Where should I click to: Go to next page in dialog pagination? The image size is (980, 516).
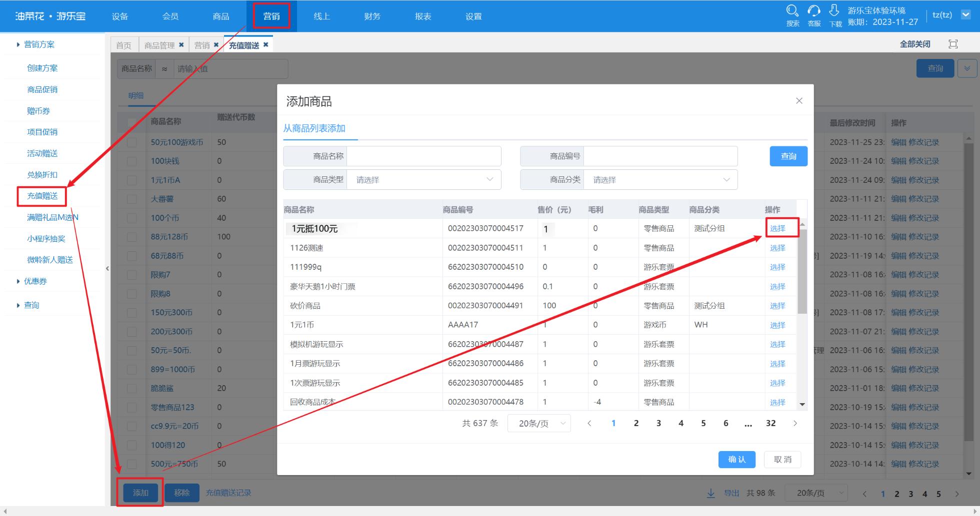795,424
